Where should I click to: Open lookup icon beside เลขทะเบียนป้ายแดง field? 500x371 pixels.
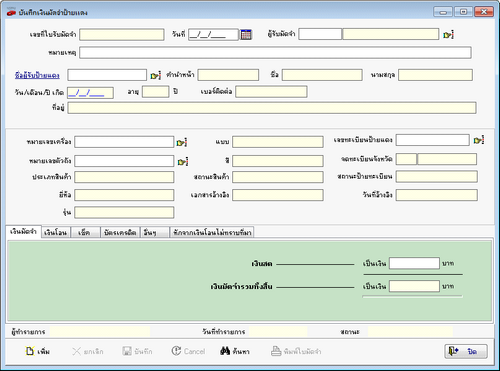click(479, 140)
